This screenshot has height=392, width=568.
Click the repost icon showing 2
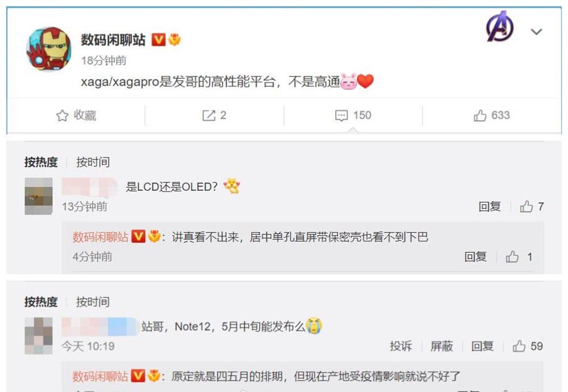[x=208, y=115]
